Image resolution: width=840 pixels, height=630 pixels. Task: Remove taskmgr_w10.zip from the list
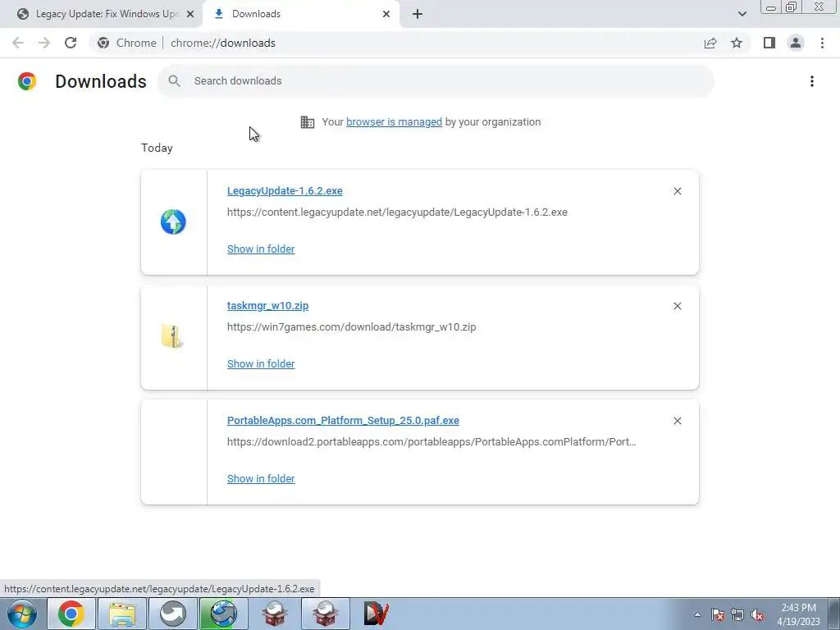click(677, 306)
